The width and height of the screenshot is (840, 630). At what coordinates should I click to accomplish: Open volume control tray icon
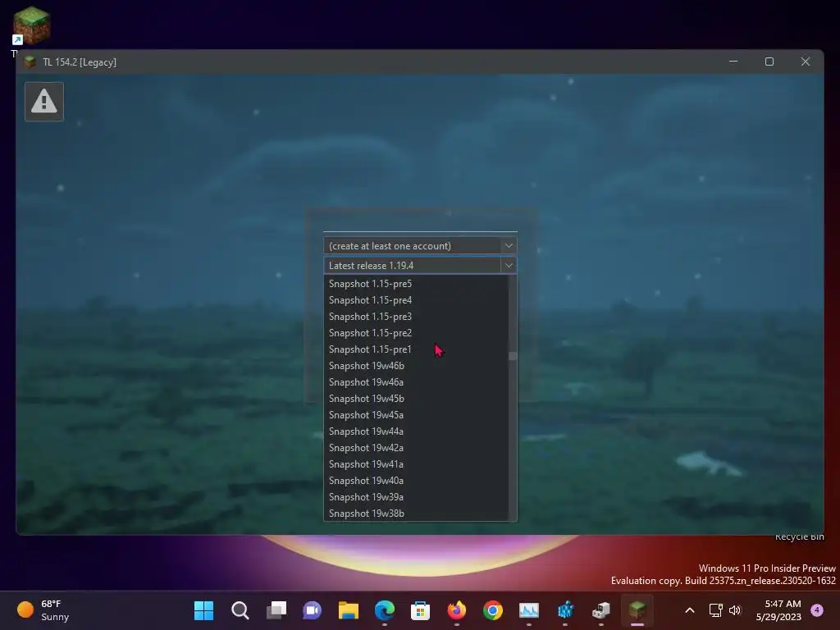(x=735, y=610)
